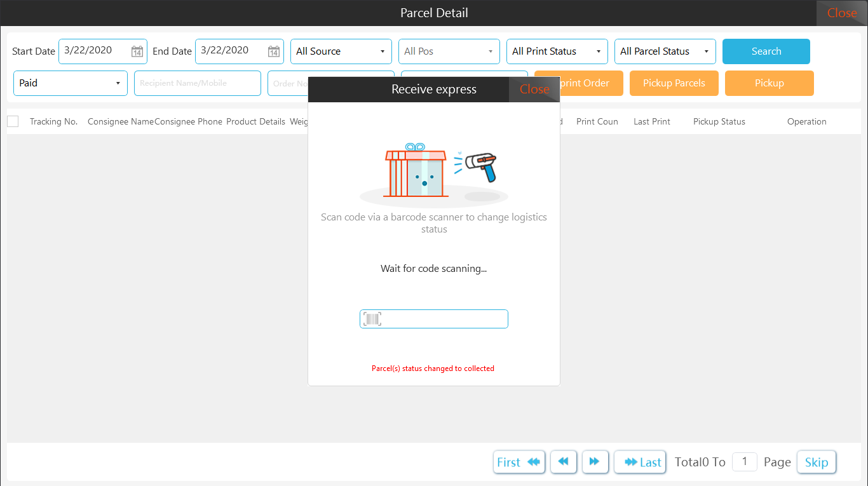Go to previous page arrow button
868x486 pixels.
pos(564,462)
